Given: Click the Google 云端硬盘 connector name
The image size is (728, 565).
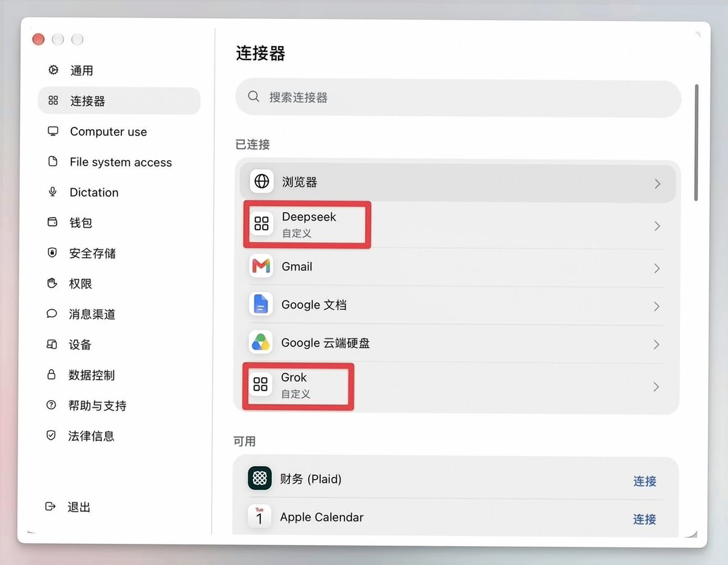Looking at the screenshot, I should 326,343.
